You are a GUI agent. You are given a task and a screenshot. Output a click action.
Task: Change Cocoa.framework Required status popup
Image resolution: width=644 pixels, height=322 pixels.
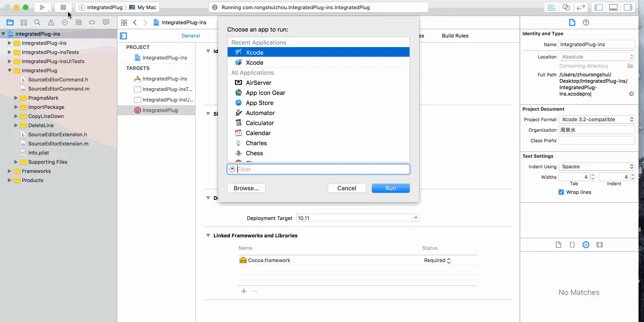click(x=437, y=260)
